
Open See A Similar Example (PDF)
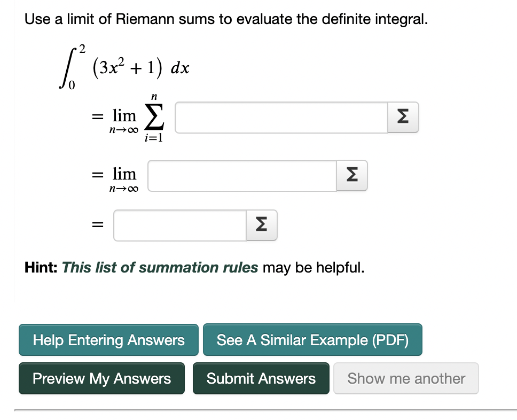(x=312, y=340)
